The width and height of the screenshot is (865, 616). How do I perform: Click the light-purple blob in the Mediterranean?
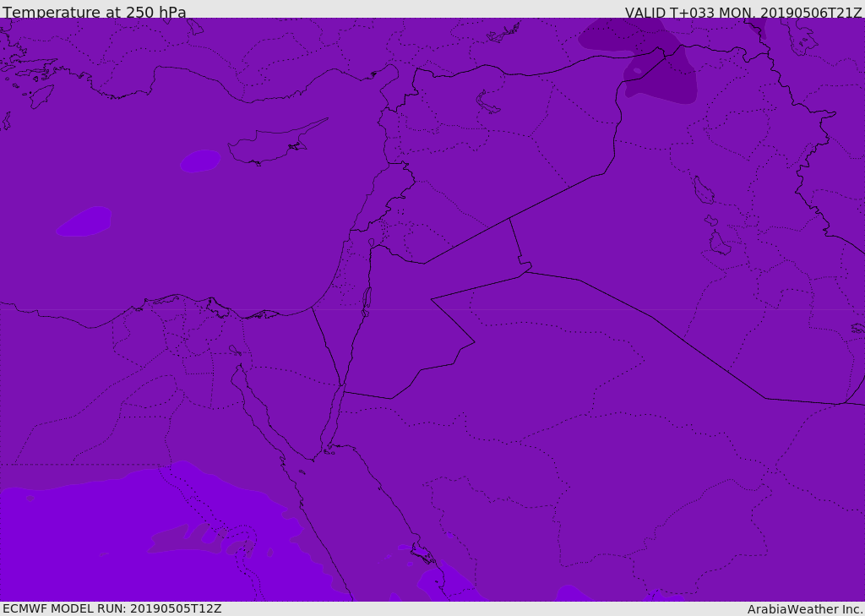pos(84,221)
